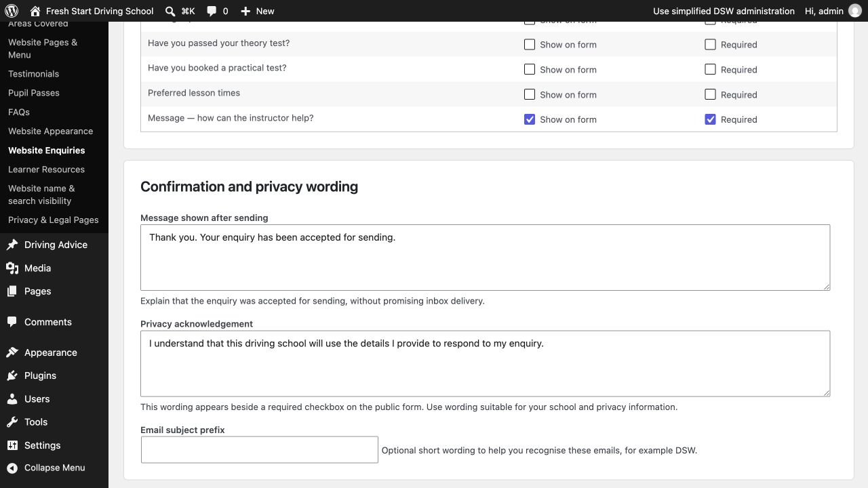Select Website Enquiries submenu item
This screenshot has width=868, height=488.
click(46, 150)
